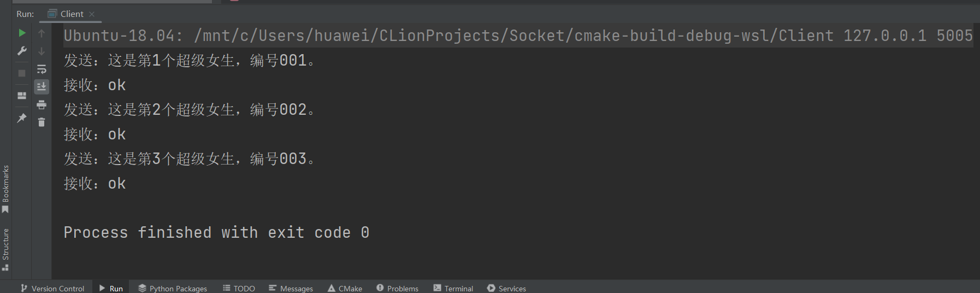Close the Client run tab
Viewport: 980px width, 293px height.
tap(92, 14)
